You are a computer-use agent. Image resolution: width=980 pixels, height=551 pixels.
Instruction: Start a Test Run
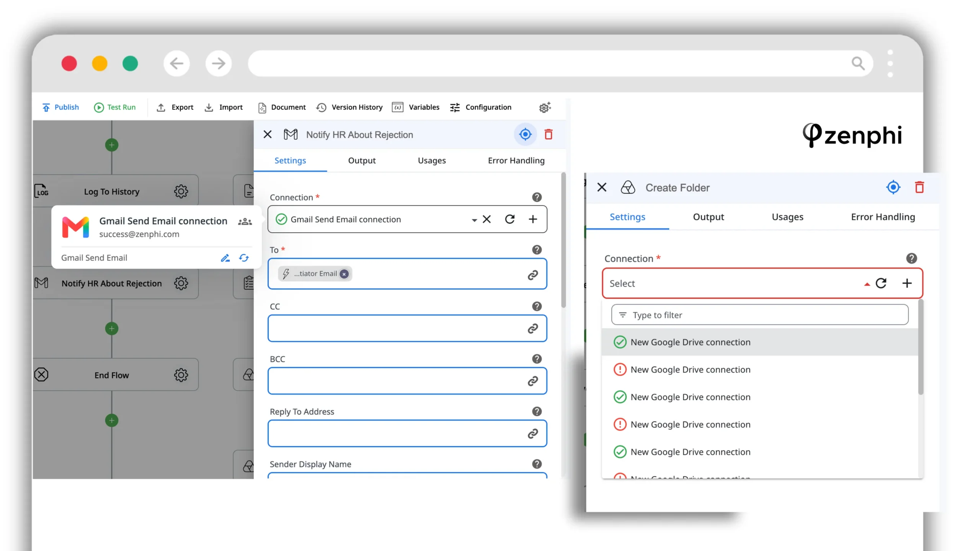click(115, 107)
